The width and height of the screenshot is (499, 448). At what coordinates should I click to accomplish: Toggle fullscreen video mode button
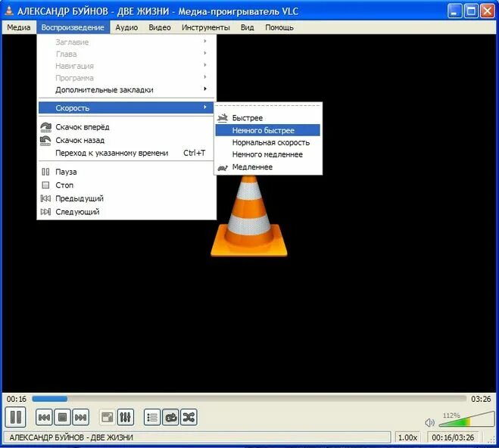coord(107,417)
